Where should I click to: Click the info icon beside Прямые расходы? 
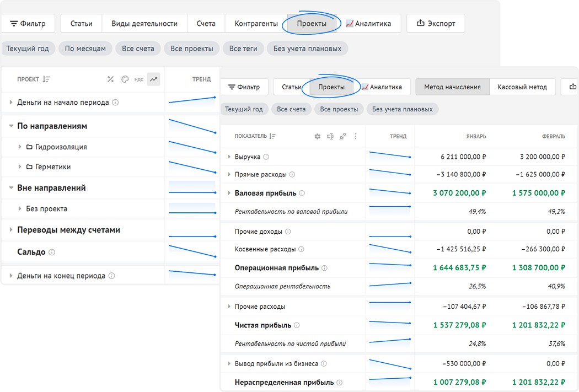pyautogui.click(x=292, y=174)
